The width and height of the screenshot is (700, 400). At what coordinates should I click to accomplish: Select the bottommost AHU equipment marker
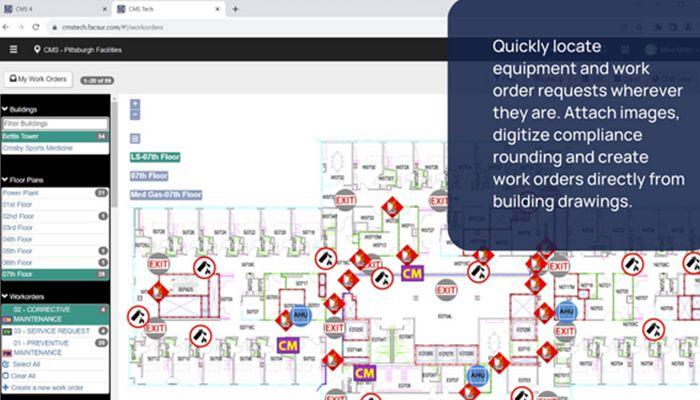(478, 375)
